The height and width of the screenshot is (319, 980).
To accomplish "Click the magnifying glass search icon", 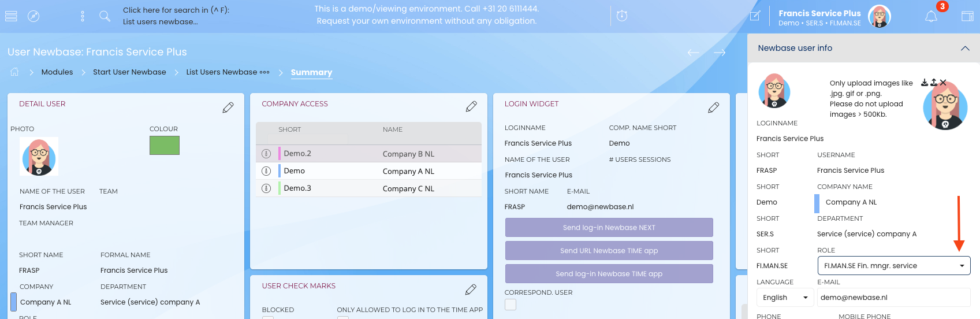I will 105,16.
